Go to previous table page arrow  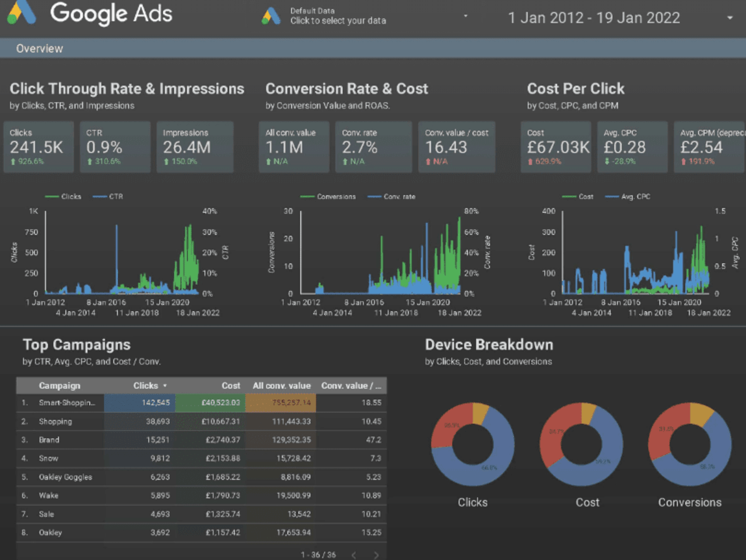354,555
